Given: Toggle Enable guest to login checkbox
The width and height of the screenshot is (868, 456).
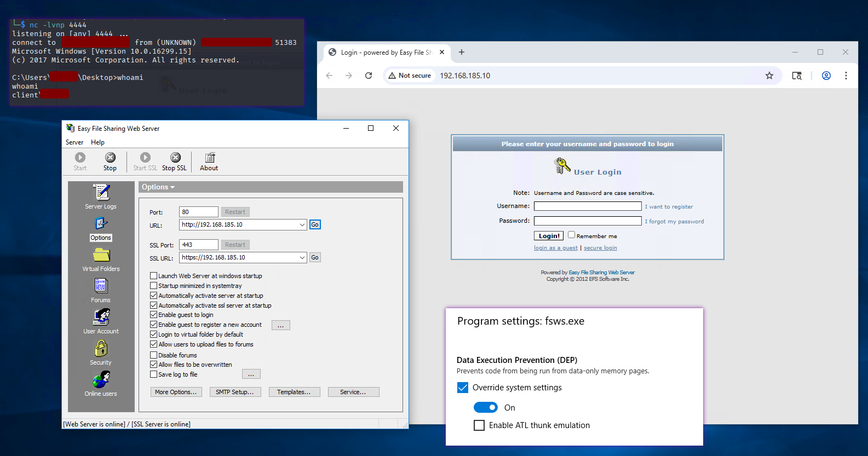Looking at the screenshot, I should pos(154,315).
